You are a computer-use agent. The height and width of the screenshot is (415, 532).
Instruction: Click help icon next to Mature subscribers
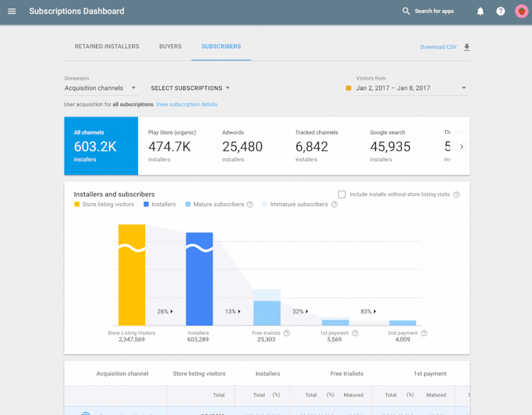click(x=250, y=205)
